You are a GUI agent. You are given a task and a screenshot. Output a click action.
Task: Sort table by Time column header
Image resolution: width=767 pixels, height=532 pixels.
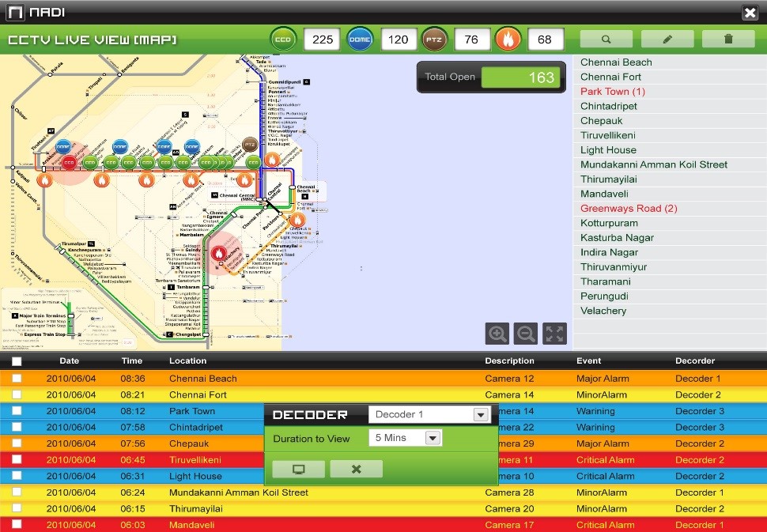point(132,361)
